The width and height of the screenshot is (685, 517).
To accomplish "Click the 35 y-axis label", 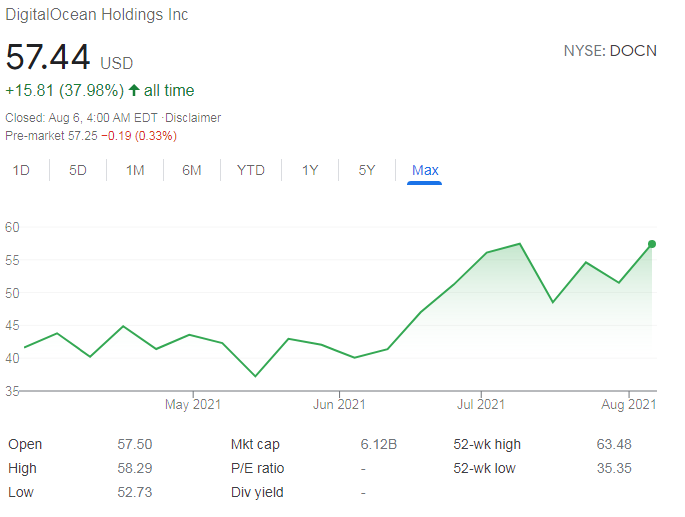I will tap(12, 391).
